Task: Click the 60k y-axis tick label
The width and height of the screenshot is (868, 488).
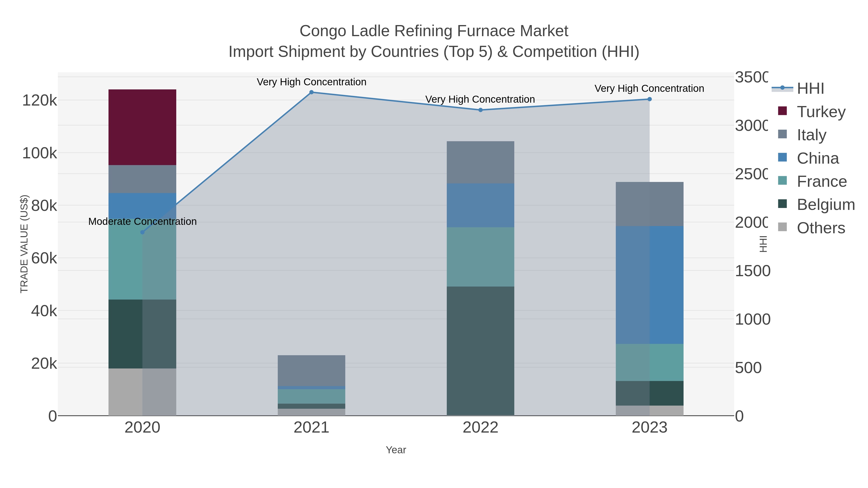Action: (44, 258)
